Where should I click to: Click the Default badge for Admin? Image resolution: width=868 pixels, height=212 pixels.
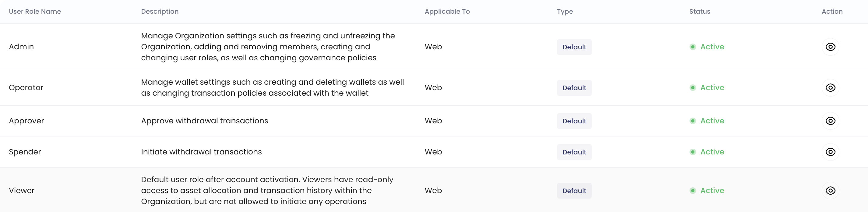tap(574, 47)
